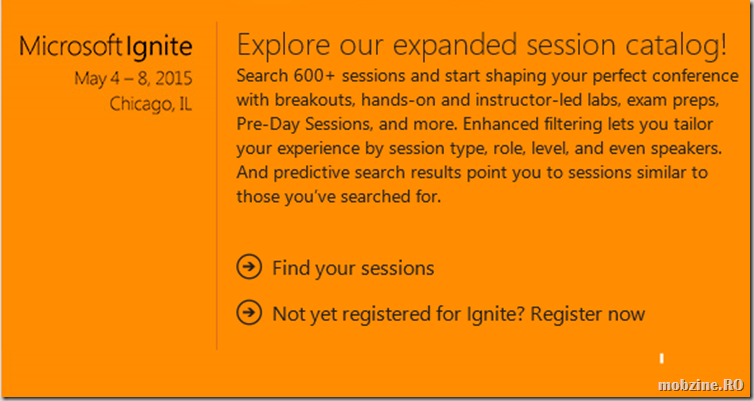Image resolution: width=754 pixels, height=401 pixels.
Task: Click the Pre-Day Sessions text
Action: click(303, 125)
